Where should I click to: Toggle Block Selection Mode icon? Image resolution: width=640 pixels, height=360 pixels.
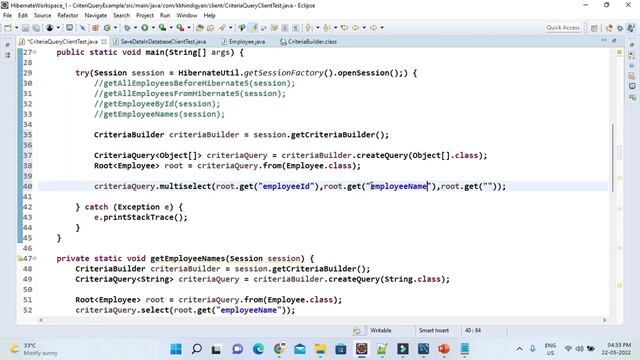(284, 28)
